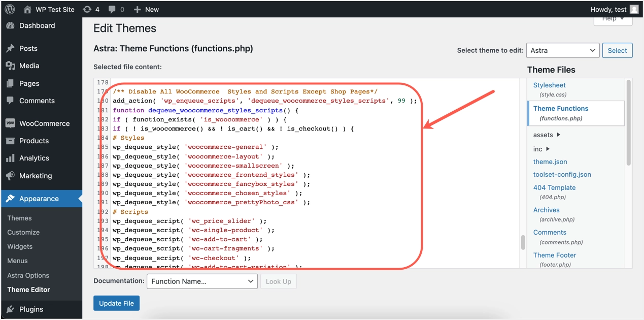
Task: Open the Customize submenu item
Action: (x=23, y=232)
